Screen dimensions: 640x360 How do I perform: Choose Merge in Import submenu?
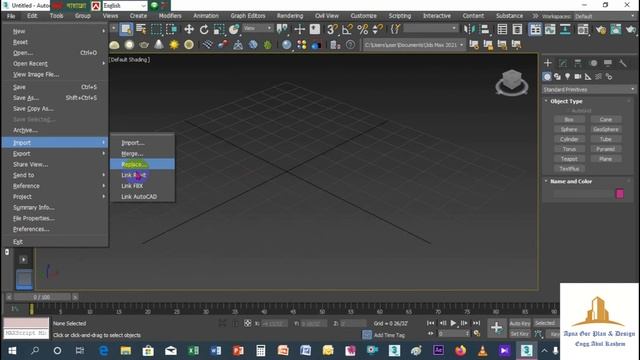click(x=142, y=153)
